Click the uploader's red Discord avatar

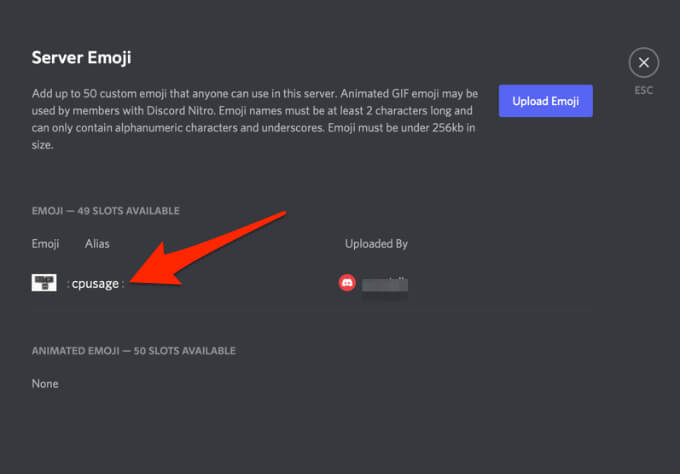347,284
